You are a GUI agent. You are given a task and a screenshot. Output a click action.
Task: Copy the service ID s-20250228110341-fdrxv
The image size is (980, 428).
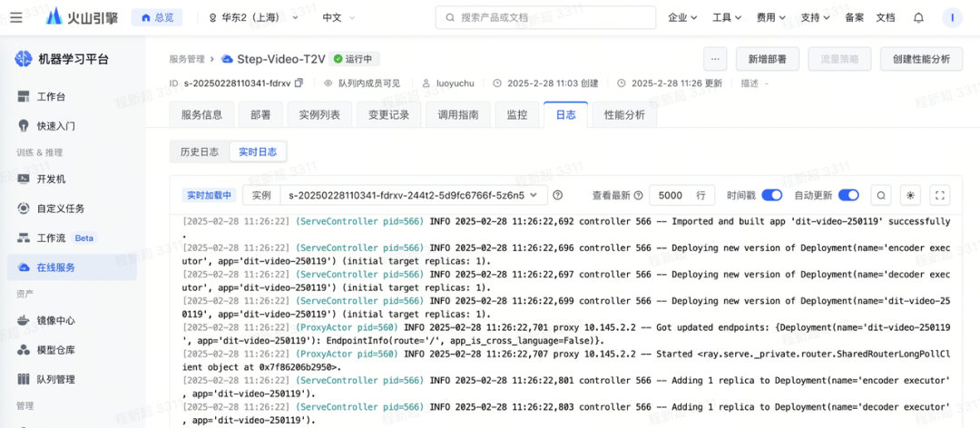click(x=299, y=83)
